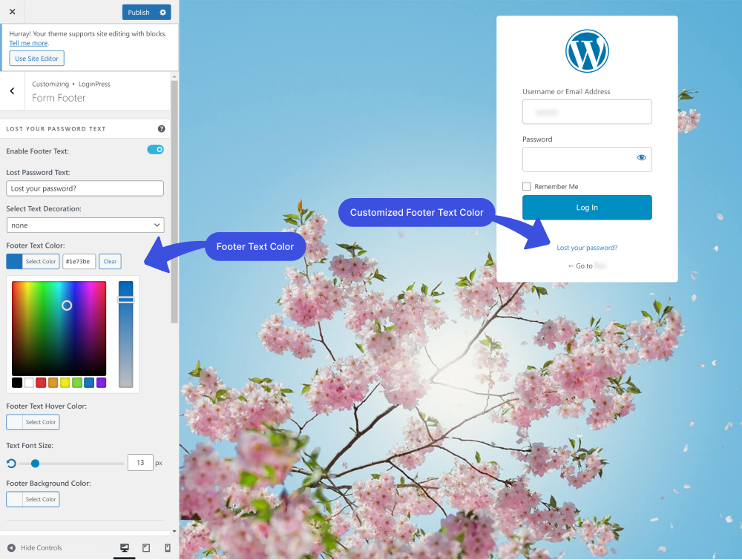
Task: Open Footer Background Color picker
Action: (x=33, y=499)
